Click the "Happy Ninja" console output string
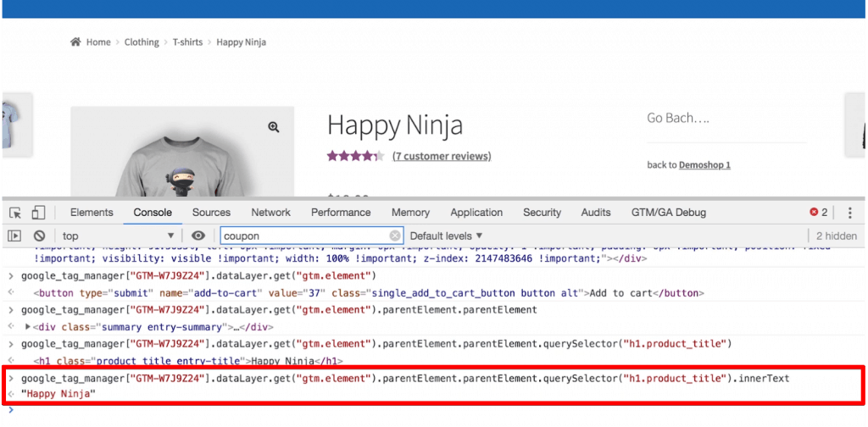The image size is (868, 427). [x=58, y=394]
